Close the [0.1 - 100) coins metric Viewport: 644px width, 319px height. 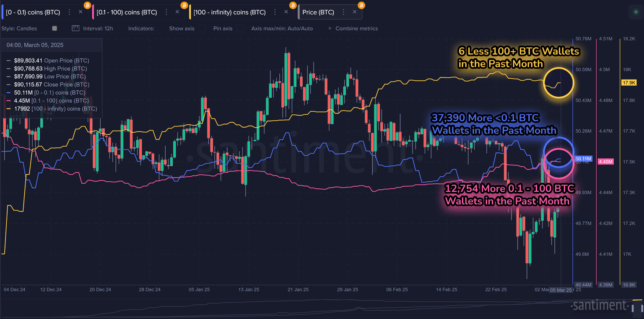[177, 12]
